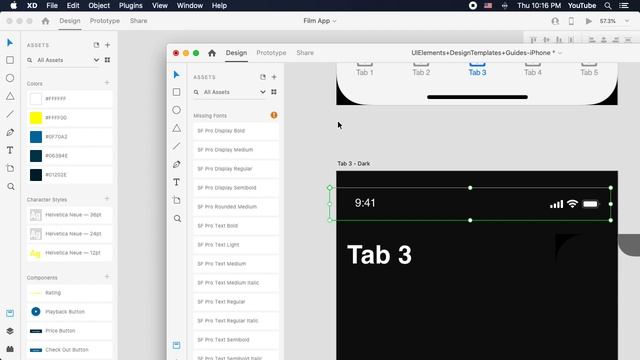The width and height of the screenshot is (640, 360).
Task: Select the Zoom tool in front window
Action: point(177,219)
